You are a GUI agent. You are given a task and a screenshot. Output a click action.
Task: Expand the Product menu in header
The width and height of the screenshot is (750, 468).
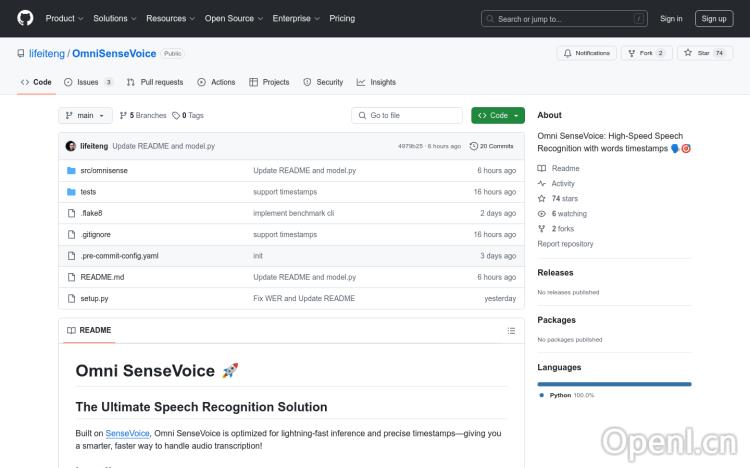(x=64, y=18)
